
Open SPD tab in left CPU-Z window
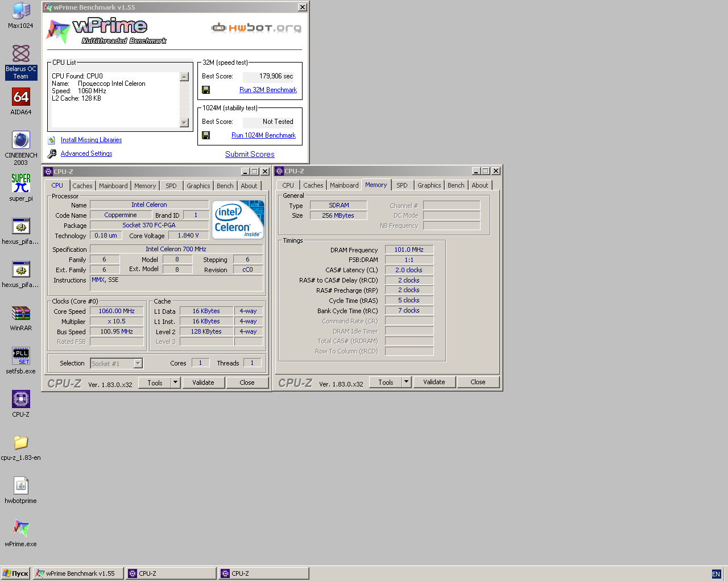[171, 186]
